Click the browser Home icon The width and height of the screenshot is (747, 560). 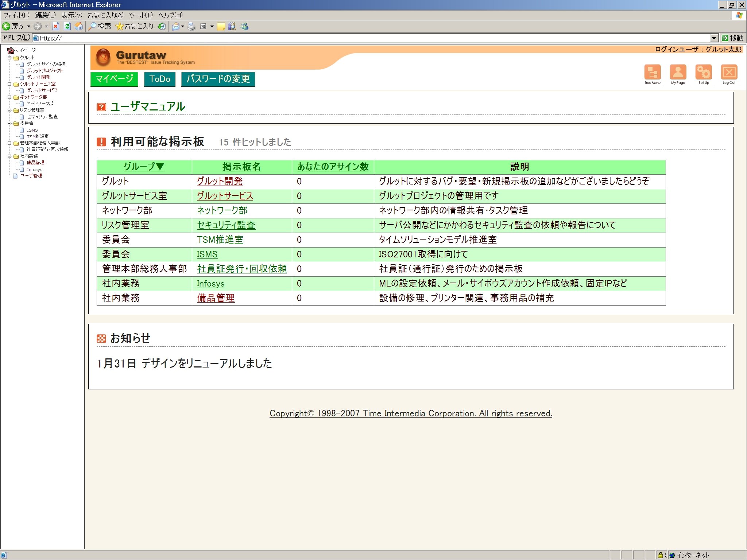79,26
